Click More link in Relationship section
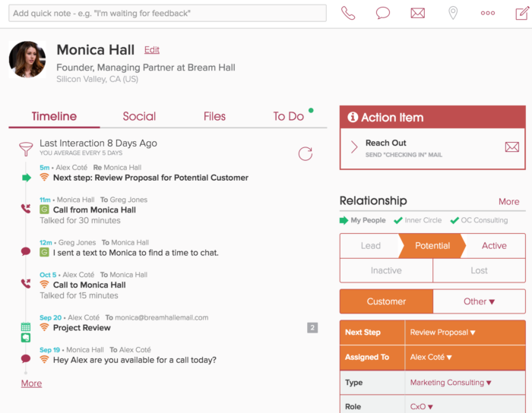Image resolution: width=532 pixels, height=413 pixels. pos(508,202)
